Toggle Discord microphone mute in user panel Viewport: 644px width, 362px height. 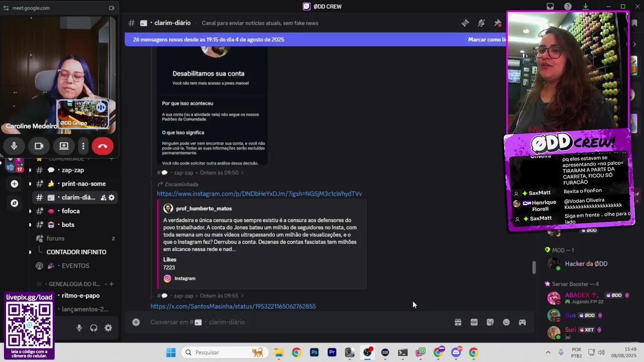point(79,328)
